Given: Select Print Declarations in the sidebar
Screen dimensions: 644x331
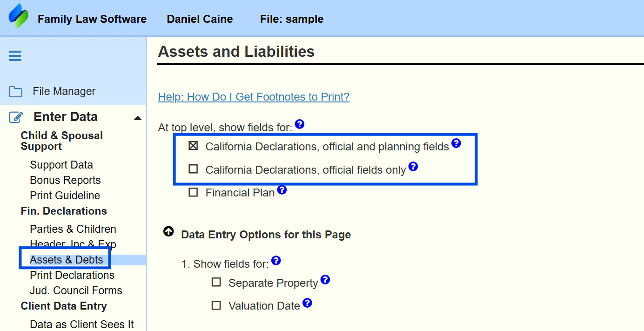Looking at the screenshot, I should point(72,275).
